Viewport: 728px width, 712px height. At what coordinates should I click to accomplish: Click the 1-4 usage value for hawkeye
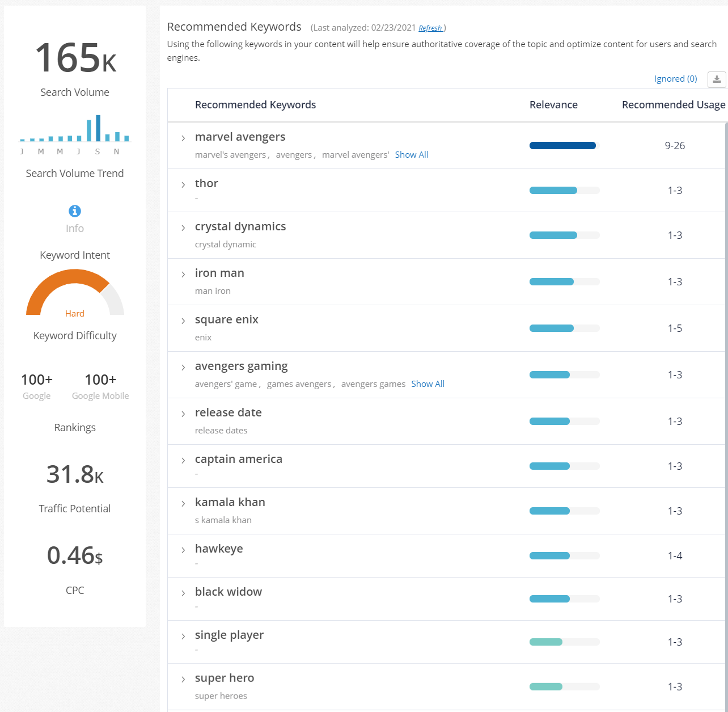coord(675,556)
